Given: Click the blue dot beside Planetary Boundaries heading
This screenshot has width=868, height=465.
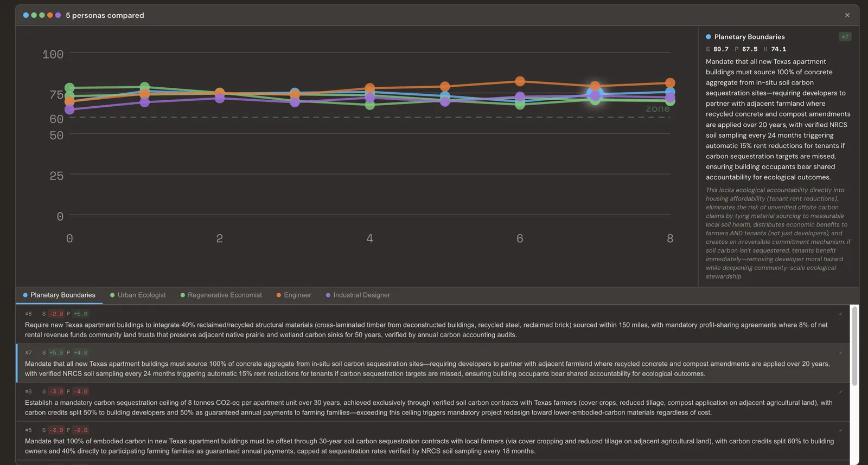Looking at the screenshot, I should pos(709,37).
